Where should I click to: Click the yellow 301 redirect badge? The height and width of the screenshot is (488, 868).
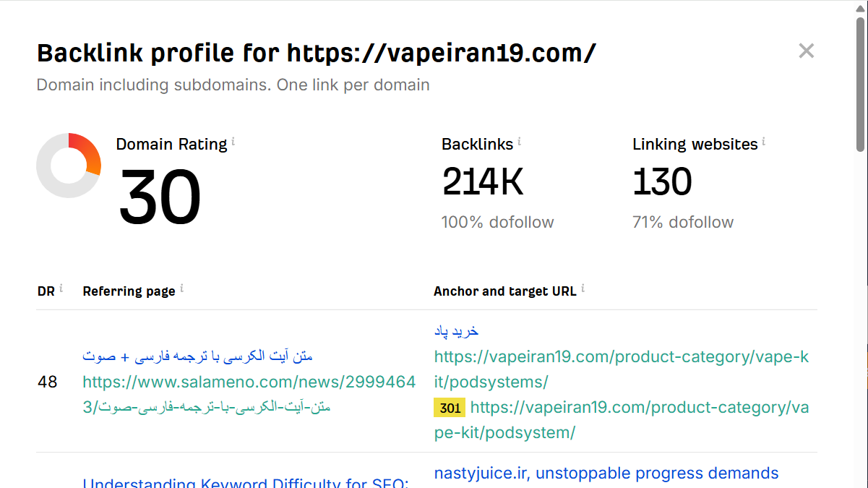click(450, 408)
